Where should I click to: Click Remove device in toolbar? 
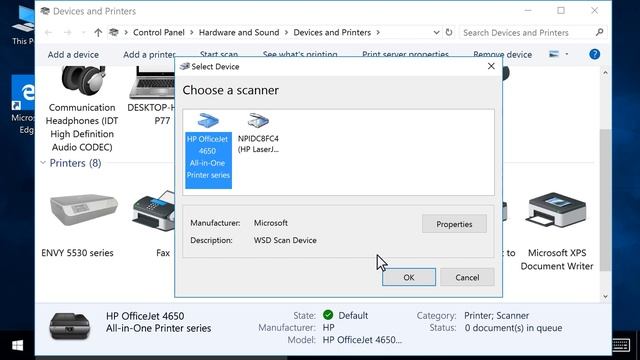click(502, 55)
